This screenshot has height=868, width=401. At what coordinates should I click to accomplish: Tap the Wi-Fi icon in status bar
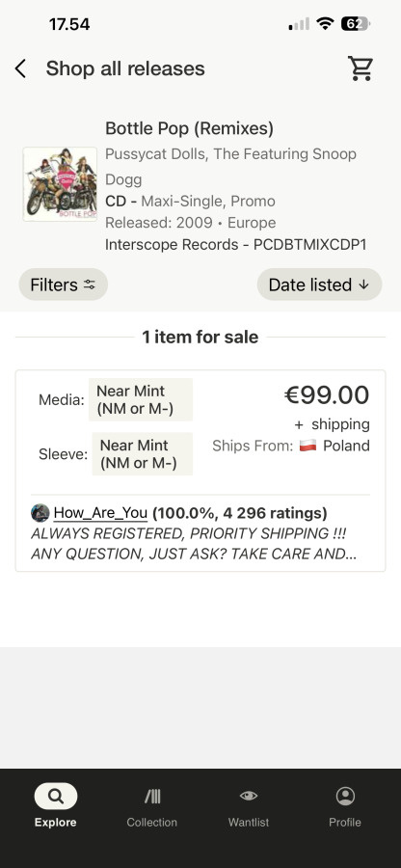click(325, 24)
